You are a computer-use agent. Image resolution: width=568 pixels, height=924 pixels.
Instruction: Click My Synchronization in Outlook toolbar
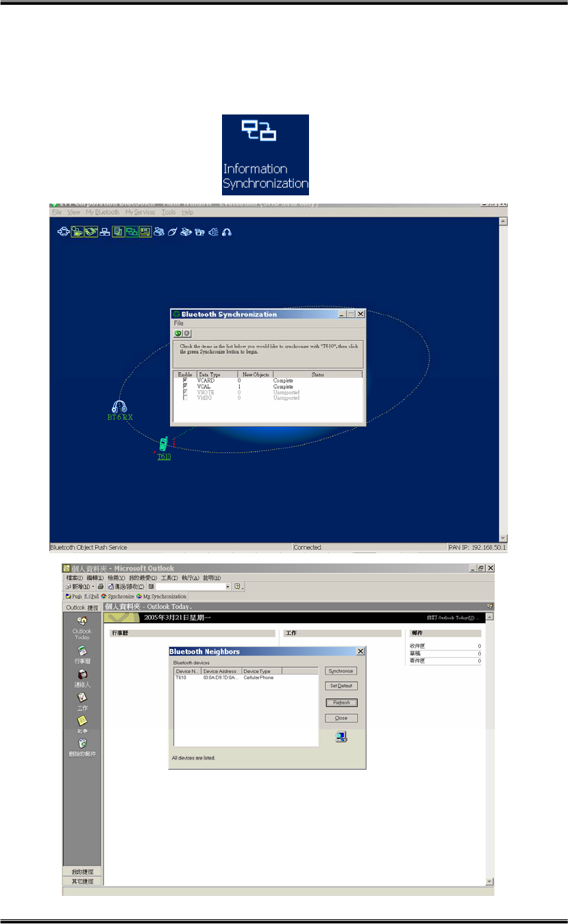161,596
